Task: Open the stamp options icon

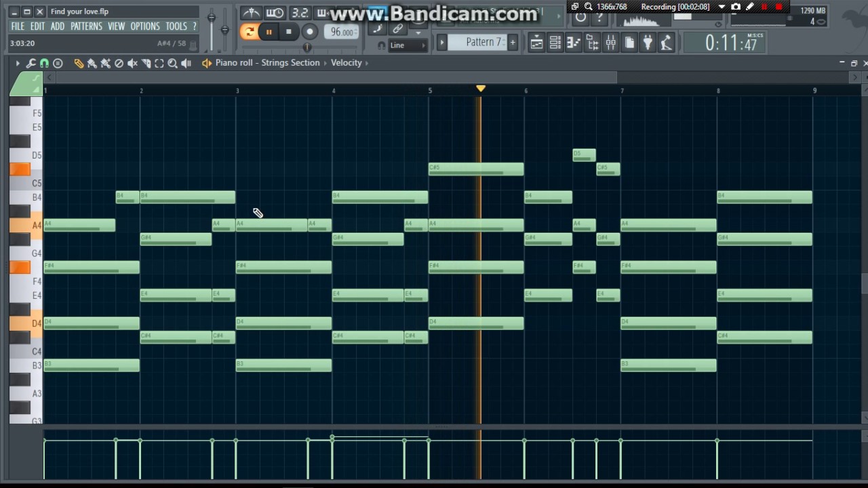Action: [58, 63]
